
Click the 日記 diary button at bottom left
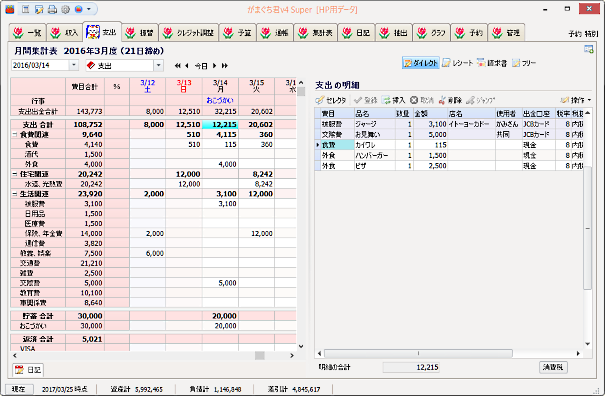click(x=28, y=370)
